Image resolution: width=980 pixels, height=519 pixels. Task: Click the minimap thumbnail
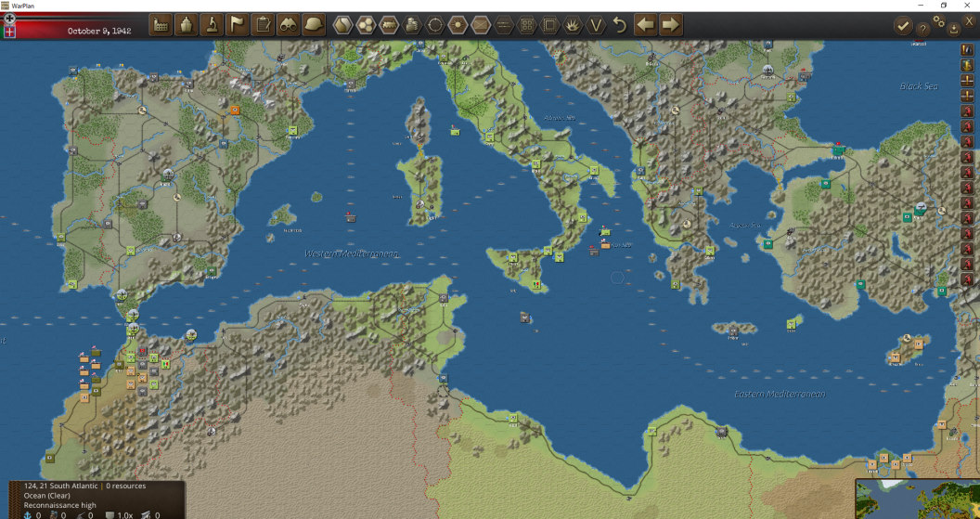point(918,499)
